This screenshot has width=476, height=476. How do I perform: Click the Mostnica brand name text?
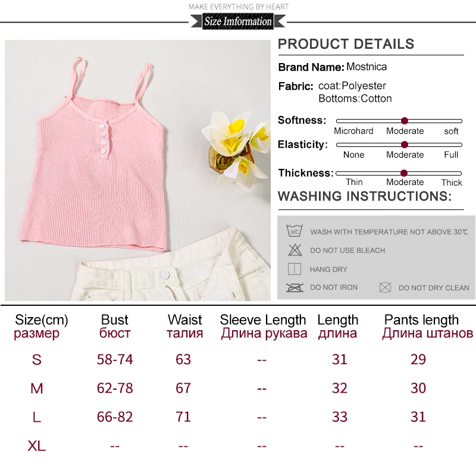click(x=367, y=67)
